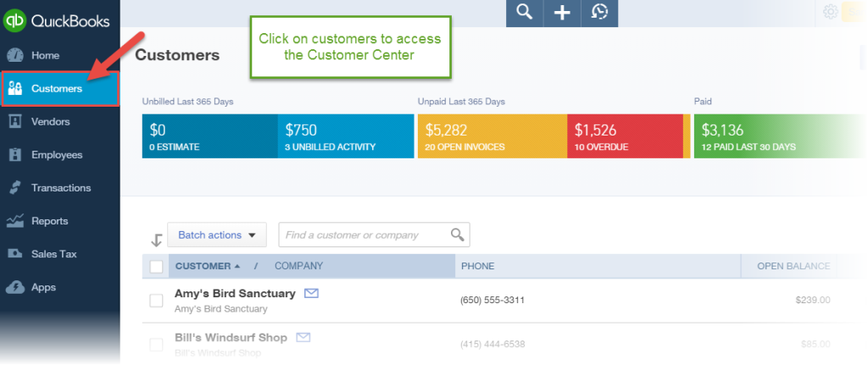Expand the Batch actions dropdown
Image resolution: width=868 pixels, height=365 pixels.
point(217,235)
